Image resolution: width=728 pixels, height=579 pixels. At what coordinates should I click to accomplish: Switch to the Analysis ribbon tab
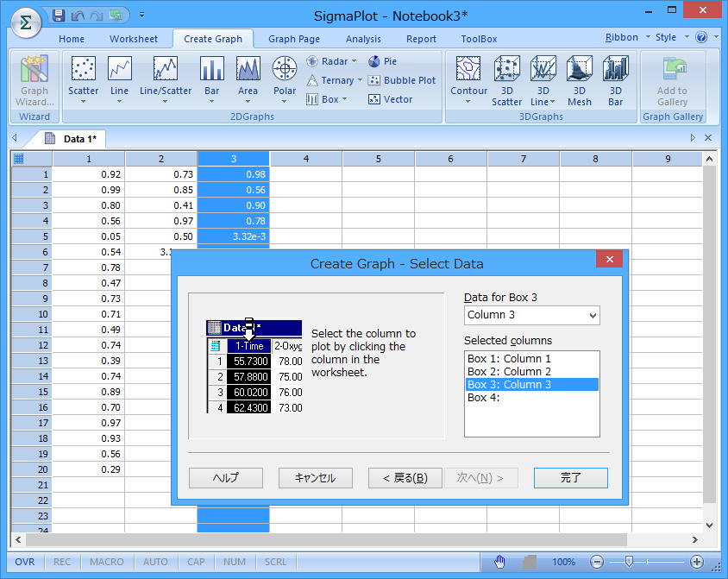(x=363, y=39)
